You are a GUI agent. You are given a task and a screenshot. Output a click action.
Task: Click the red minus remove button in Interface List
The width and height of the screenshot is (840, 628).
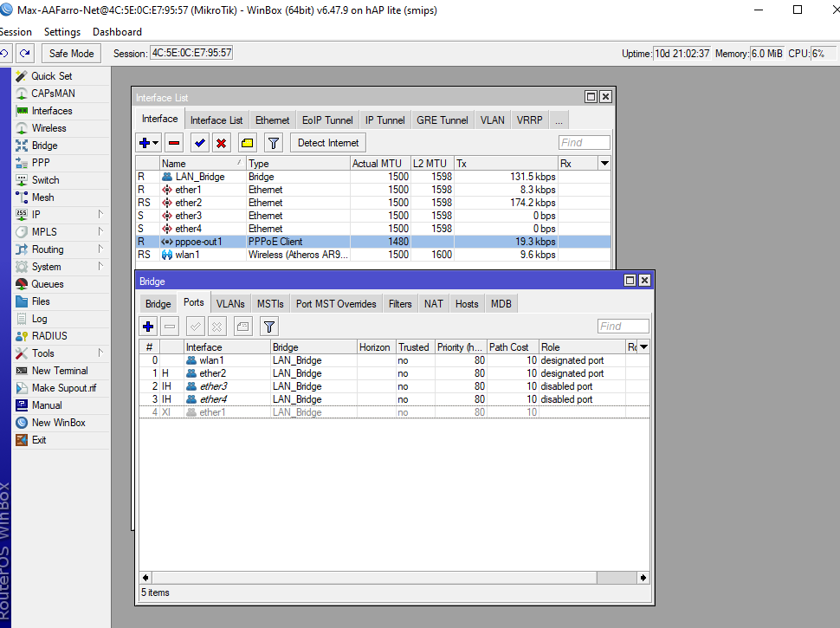(x=174, y=143)
